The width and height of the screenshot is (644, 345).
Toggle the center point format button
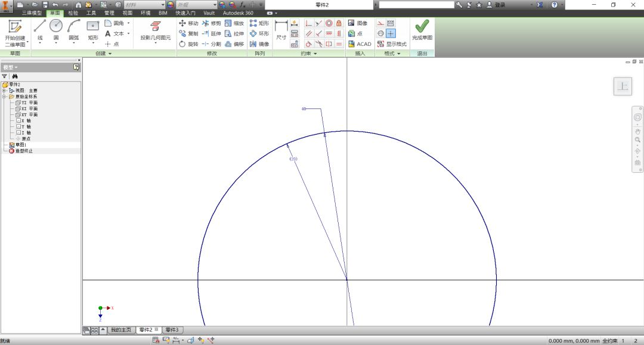point(391,33)
